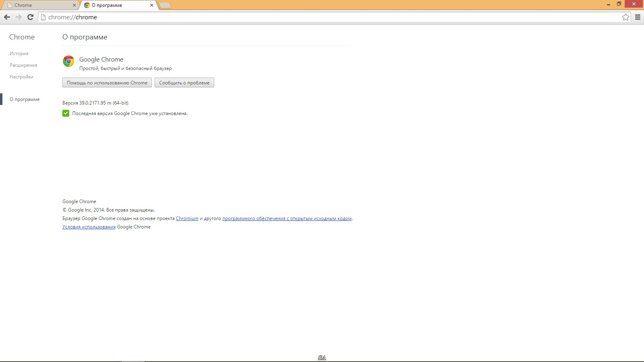Open the Chrome hamburger menu

tap(638, 17)
